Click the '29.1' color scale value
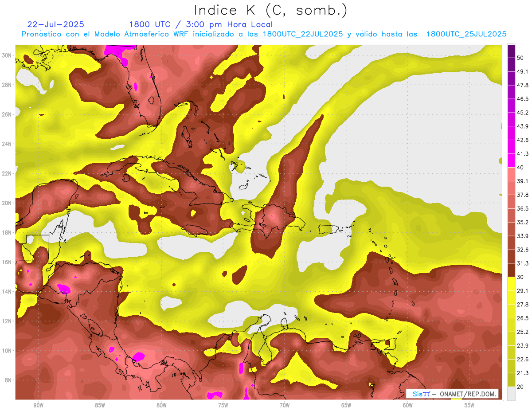This screenshot has width=532, height=411. 522,291
